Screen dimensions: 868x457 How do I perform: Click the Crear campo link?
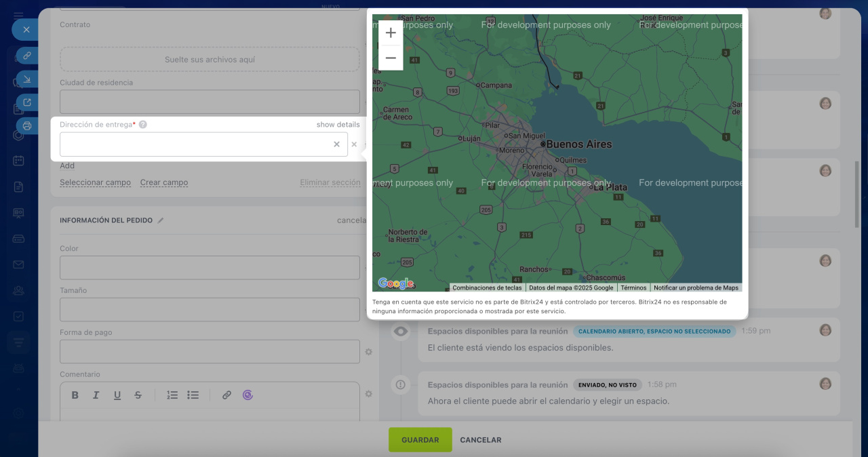click(x=164, y=182)
